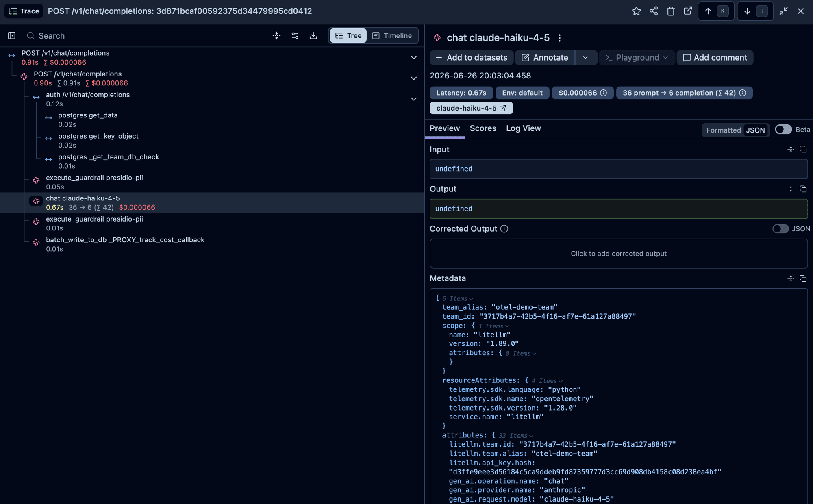Click the share trace icon
This screenshot has width=813, height=504.
coord(653,11)
